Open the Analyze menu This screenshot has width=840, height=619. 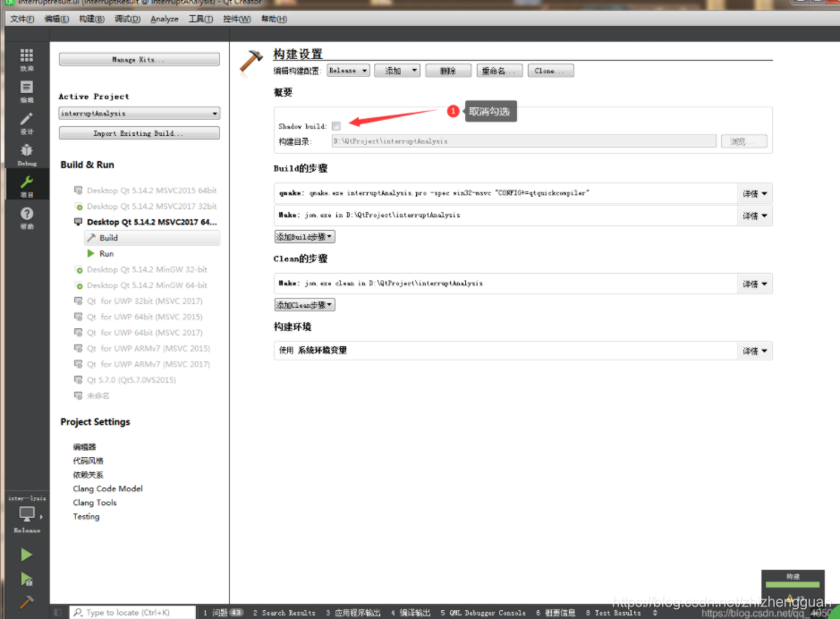(165, 19)
